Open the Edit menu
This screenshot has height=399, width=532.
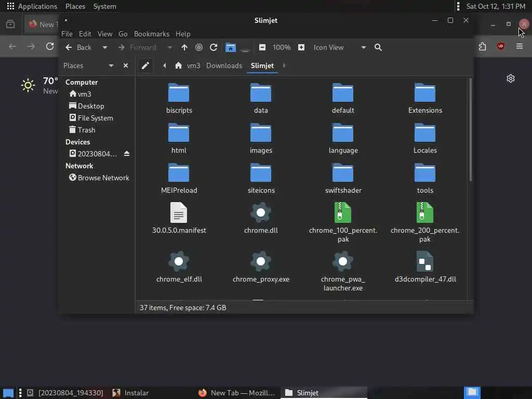[85, 34]
